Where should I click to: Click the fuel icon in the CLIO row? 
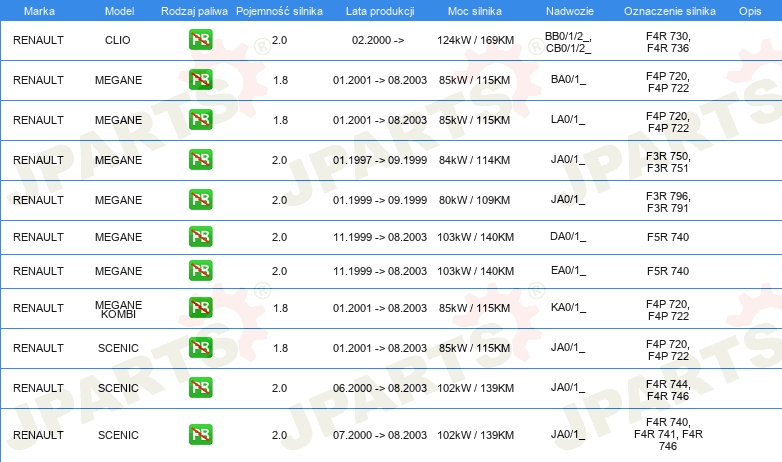[200, 40]
